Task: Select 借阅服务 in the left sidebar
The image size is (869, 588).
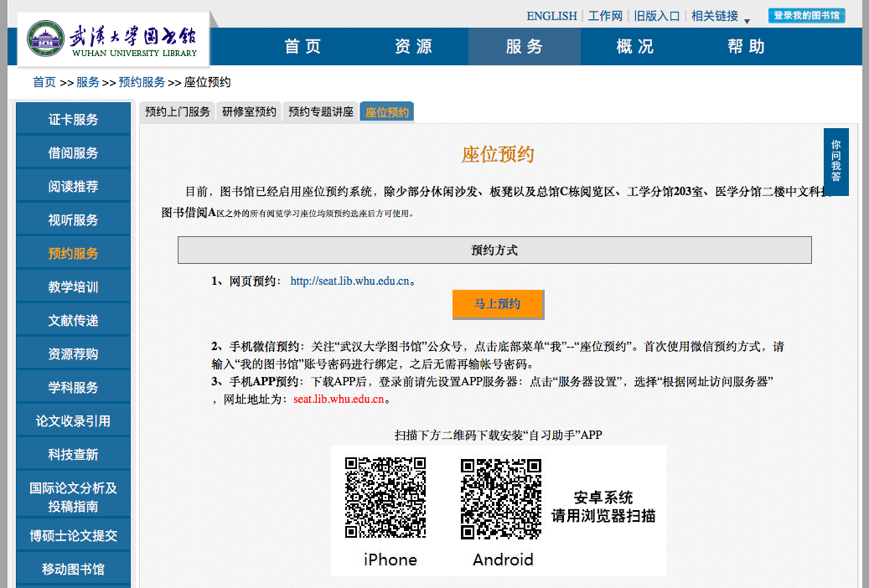Action: [73, 153]
